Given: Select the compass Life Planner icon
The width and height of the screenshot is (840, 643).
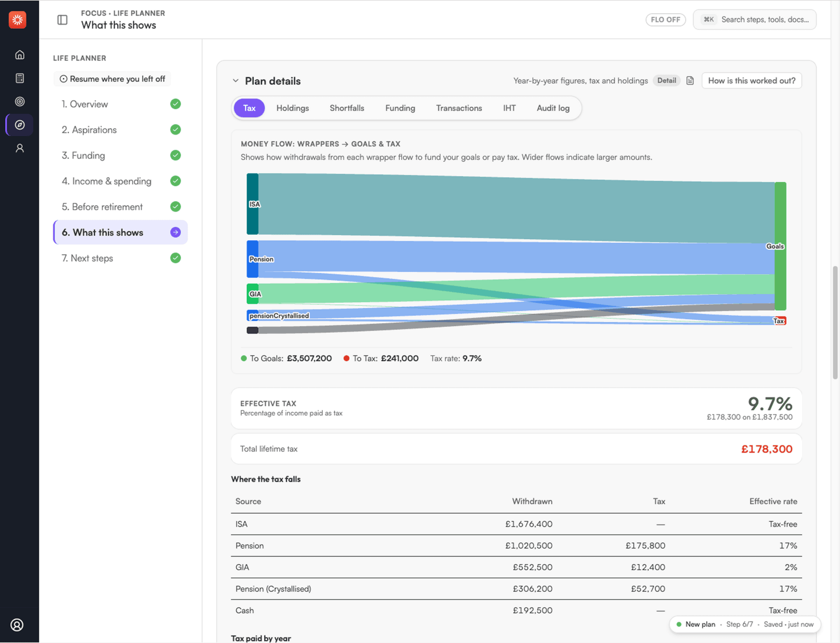Looking at the screenshot, I should click(20, 125).
